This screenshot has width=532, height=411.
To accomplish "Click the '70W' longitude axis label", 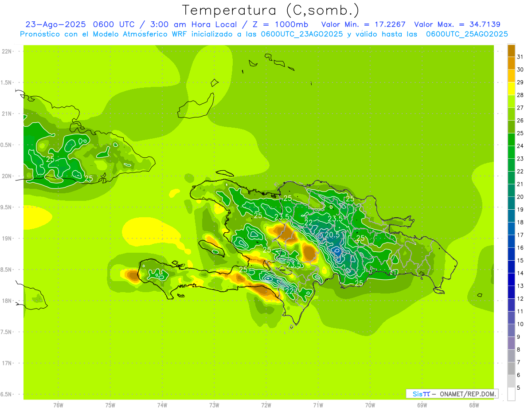I will 370,405.
